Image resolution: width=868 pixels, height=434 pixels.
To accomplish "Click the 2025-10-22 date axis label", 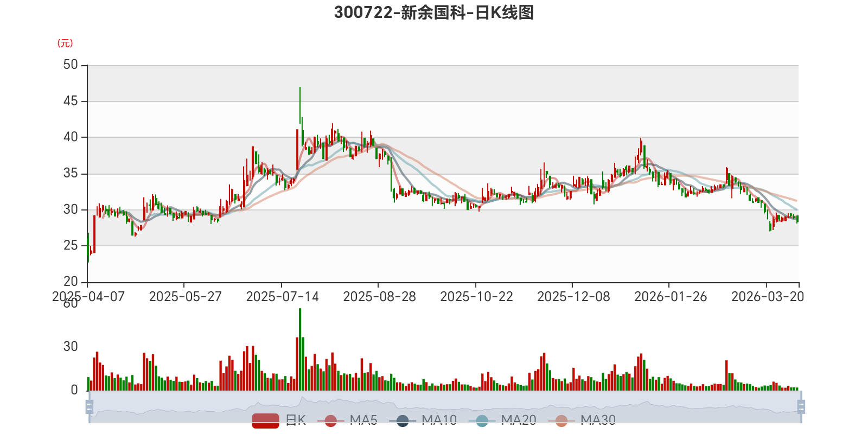I will [476, 297].
